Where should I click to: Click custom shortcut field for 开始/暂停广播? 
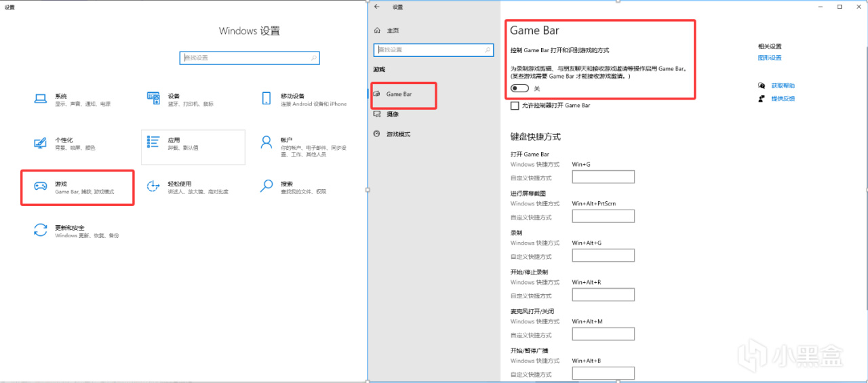pyautogui.click(x=603, y=374)
